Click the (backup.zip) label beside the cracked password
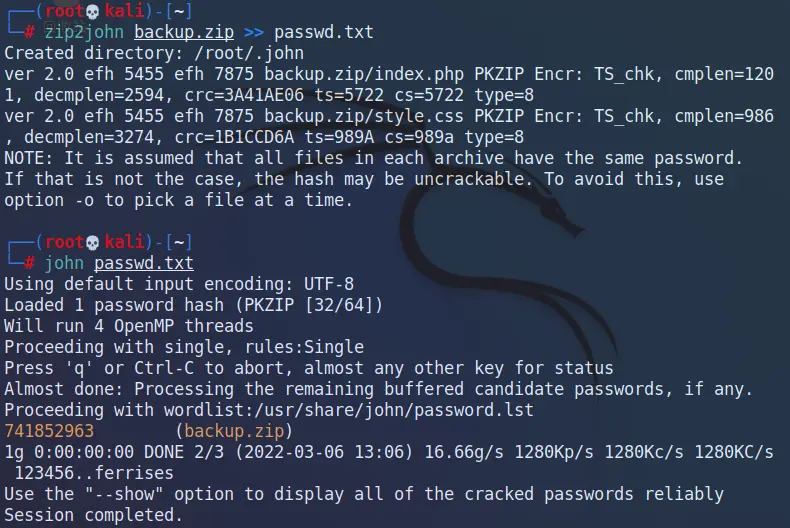The height and width of the screenshot is (528, 790). coord(233,431)
